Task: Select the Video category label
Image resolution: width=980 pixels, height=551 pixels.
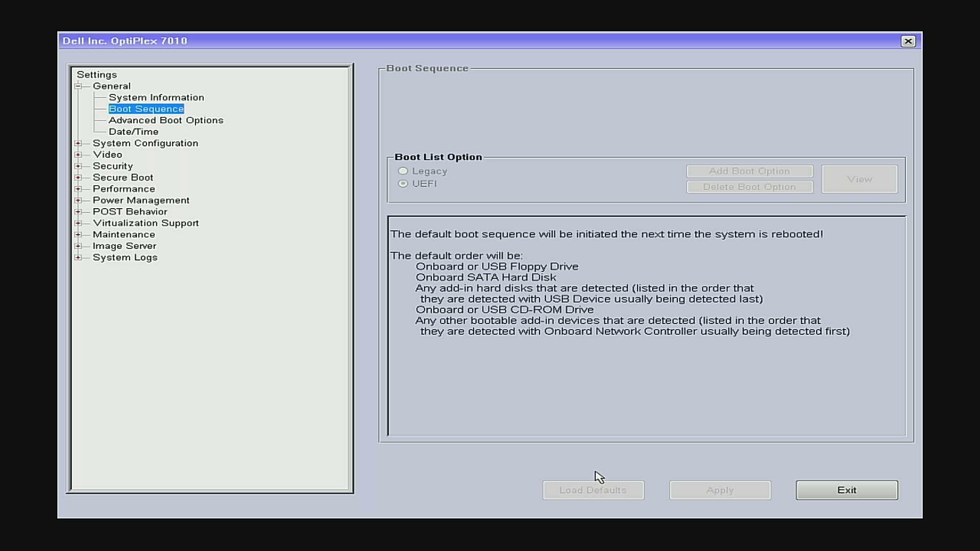Action: coord(107,155)
